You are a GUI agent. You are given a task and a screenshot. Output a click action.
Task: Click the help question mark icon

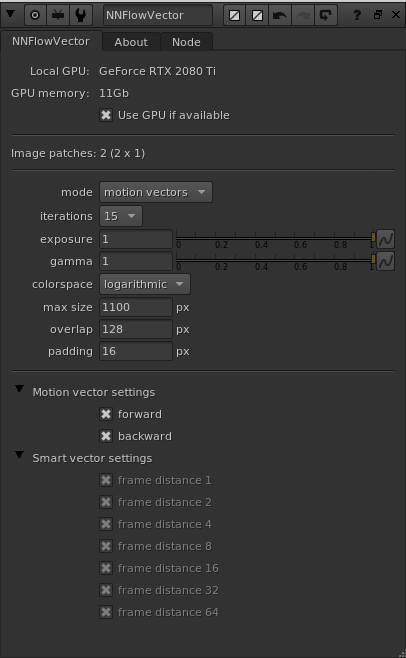coord(356,15)
